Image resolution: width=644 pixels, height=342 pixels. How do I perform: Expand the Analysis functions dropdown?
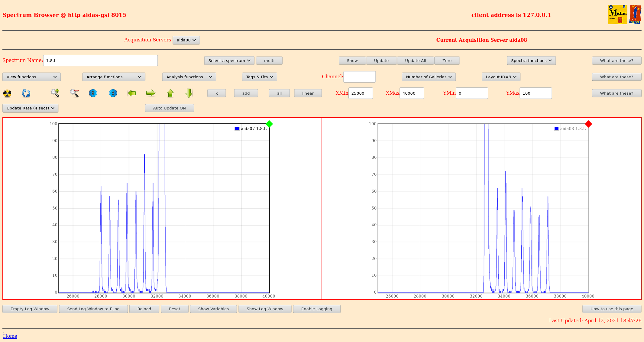(x=189, y=77)
